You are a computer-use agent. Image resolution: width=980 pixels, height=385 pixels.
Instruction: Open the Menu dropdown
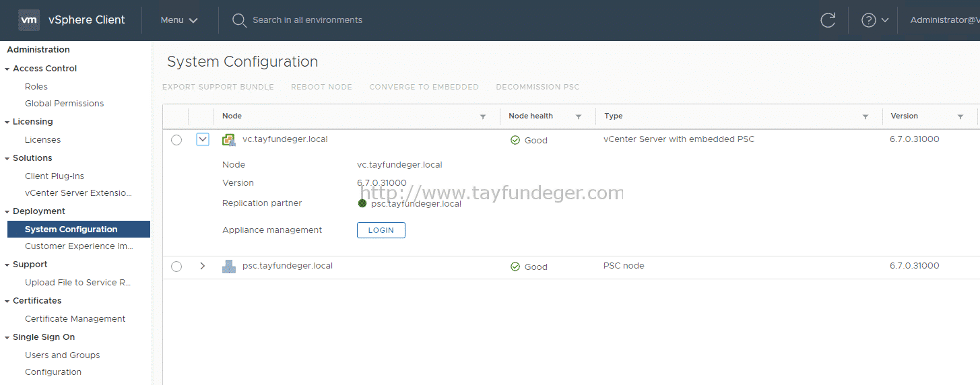point(179,20)
